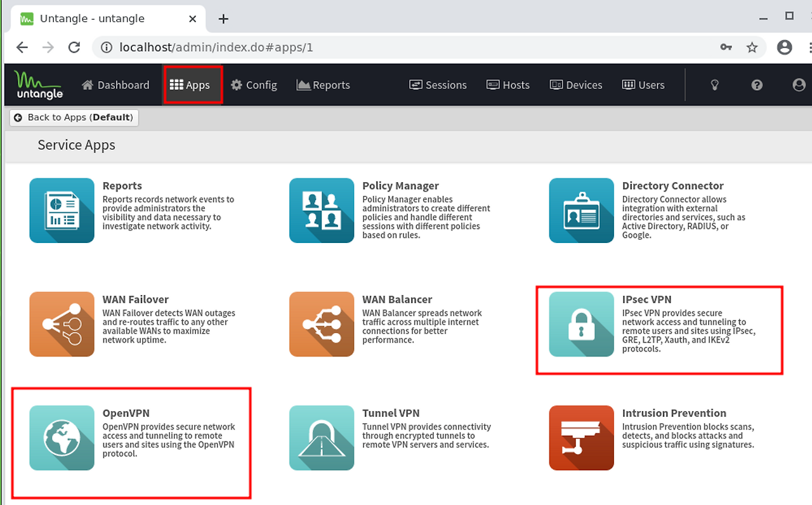This screenshot has width=812, height=505.
Task: Open the Intrusion Prevention app icon
Action: [581, 438]
